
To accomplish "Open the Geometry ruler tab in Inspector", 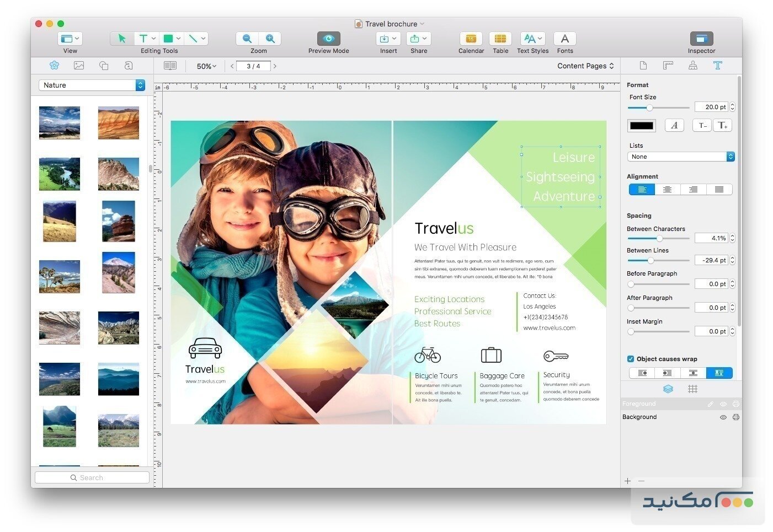I will coord(668,65).
